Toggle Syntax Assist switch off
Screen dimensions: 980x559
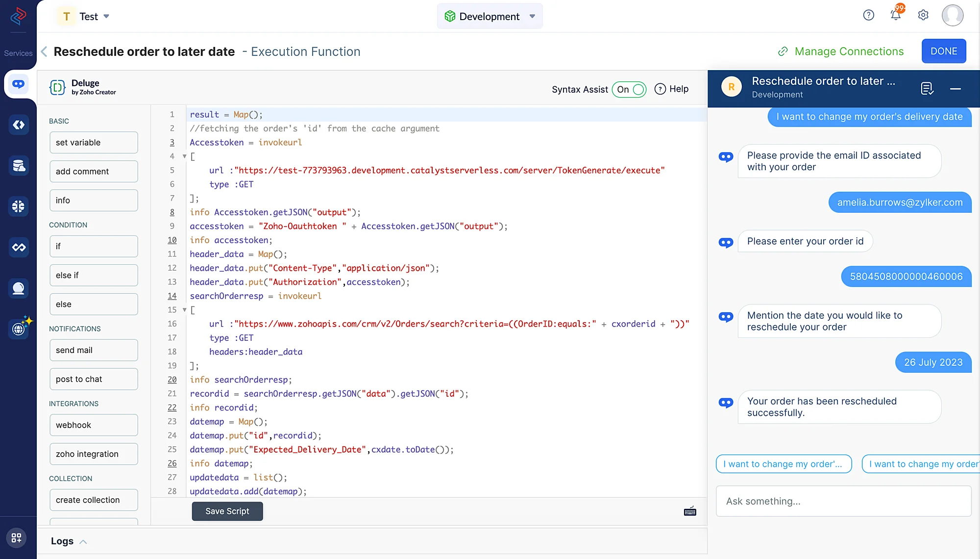[x=629, y=89]
